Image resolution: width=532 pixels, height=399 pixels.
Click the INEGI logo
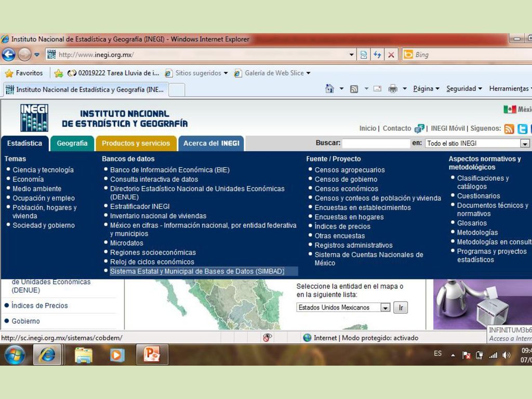[34, 118]
